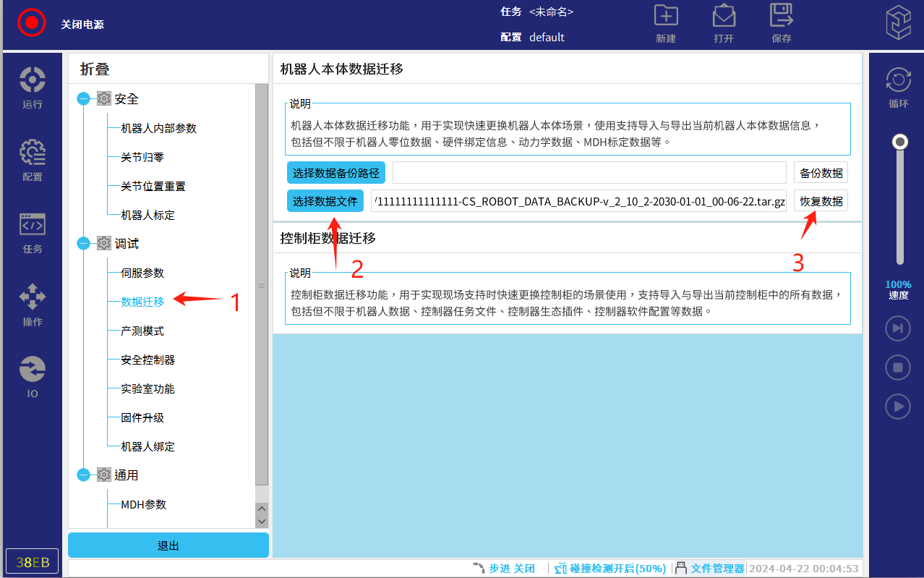Click the Restore Data (恢复数据) button
This screenshot has height=578, width=924.
click(x=821, y=201)
